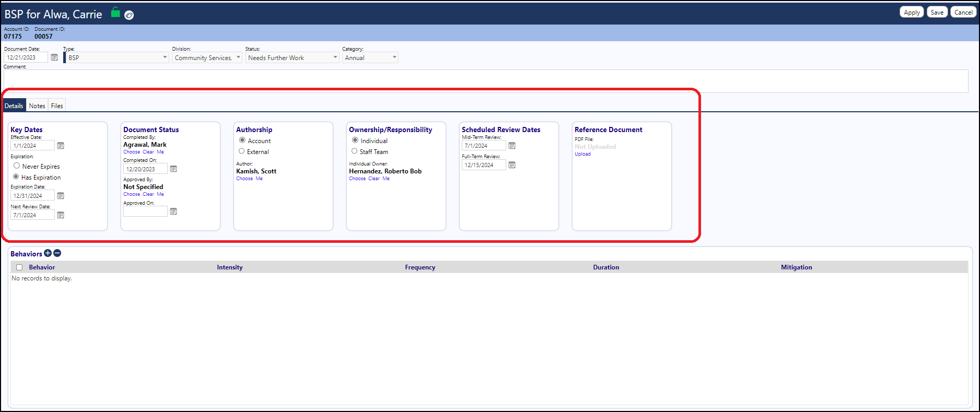Click the Full-Term Review field 12/15/2024
This screenshot has height=412, width=980.
click(x=484, y=165)
